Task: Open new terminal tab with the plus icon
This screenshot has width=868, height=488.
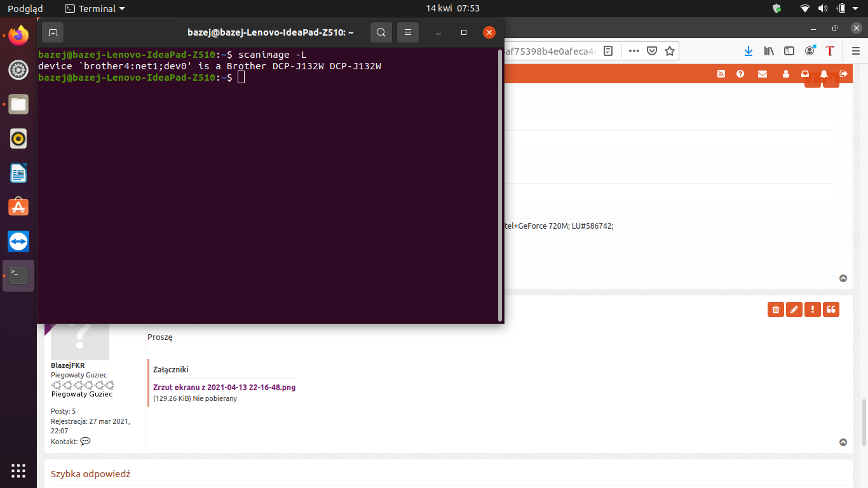Action: [53, 32]
